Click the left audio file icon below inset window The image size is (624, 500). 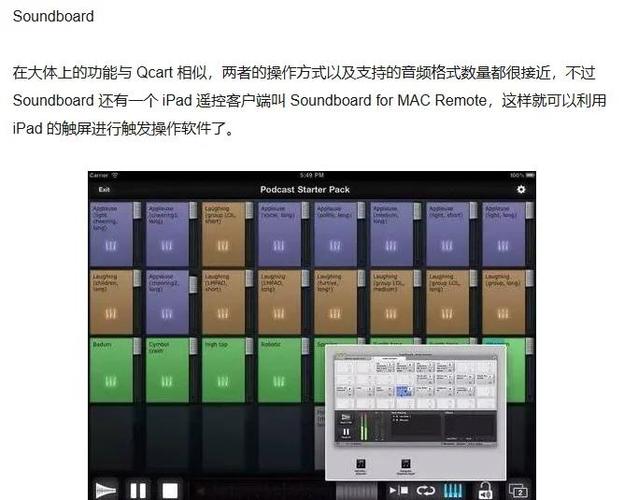click(361, 464)
